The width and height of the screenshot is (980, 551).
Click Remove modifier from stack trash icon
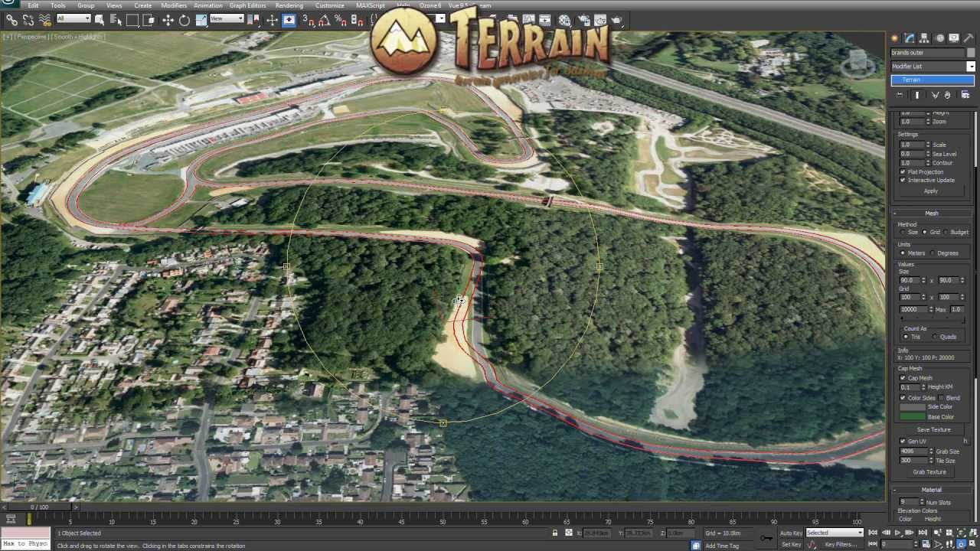click(x=947, y=95)
